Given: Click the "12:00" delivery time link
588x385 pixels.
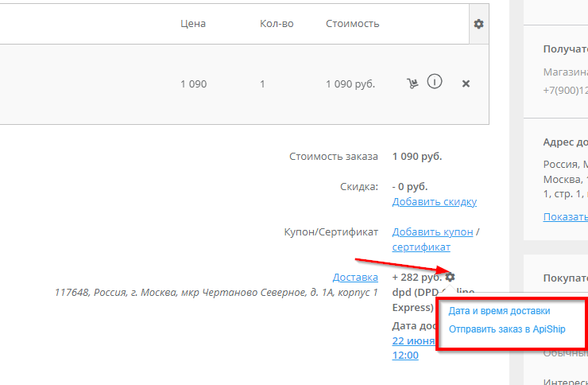Looking at the screenshot, I should click(x=405, y=355).
